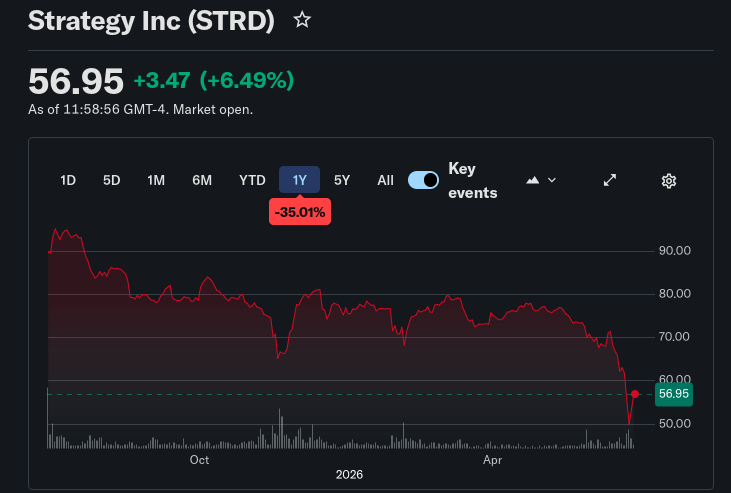Open the chart type mountain icon
Image resolution: width=731 pixels, height=493 pixels.
[532, 180]
